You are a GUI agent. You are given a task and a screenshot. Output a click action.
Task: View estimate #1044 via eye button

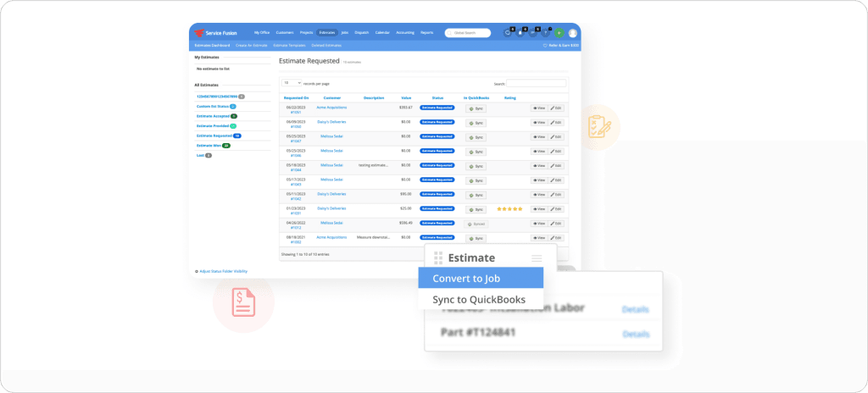click(x=539, y=166)
